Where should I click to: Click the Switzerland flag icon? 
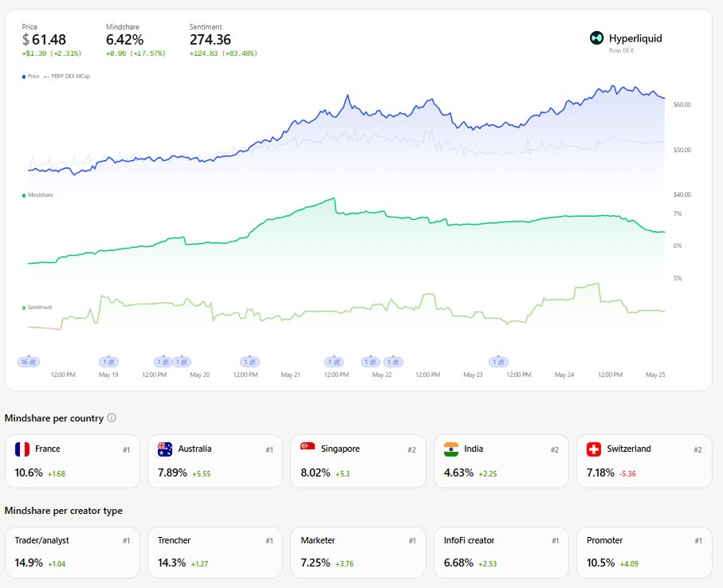pyautogui.click(x=594, y=449)
